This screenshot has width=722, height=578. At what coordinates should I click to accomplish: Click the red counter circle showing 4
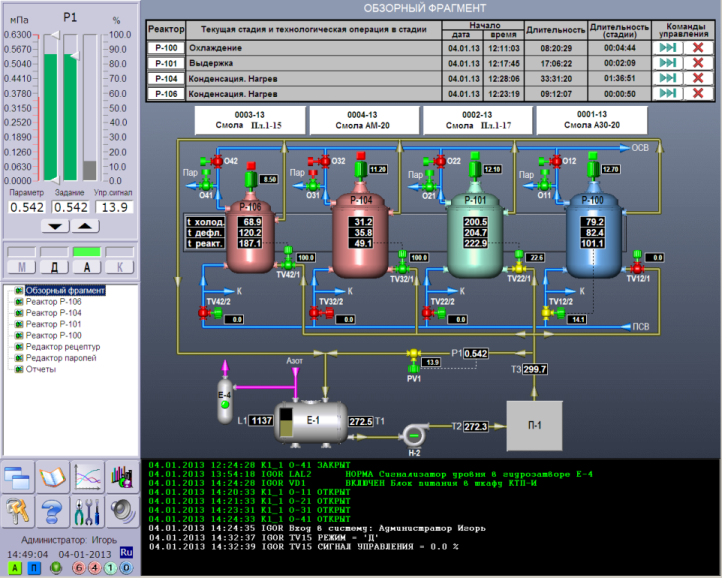click(95, 568)
